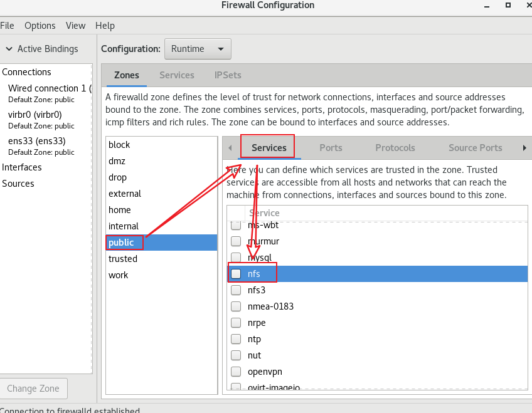Switch to the IPSets tab
Viewport: 532px width, 413px height.
pyautogui.click(x=228, y=75)
